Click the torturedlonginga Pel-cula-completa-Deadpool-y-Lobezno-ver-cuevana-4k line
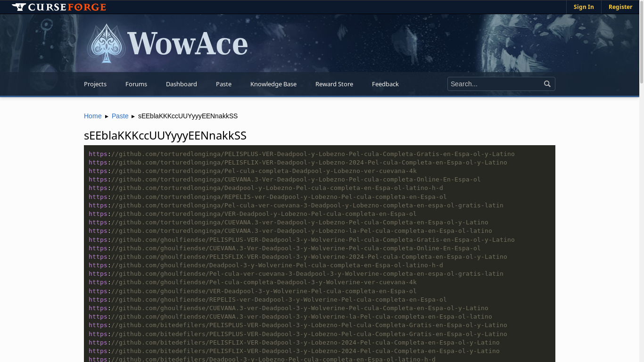The width and height of the screenshot is (644, 362). point(253,171)
